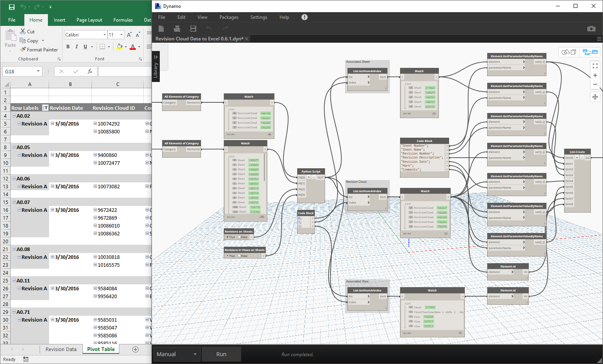Click the Open file folder icon in Dynamo
This screenshot has height=364, width=603.
177,29
